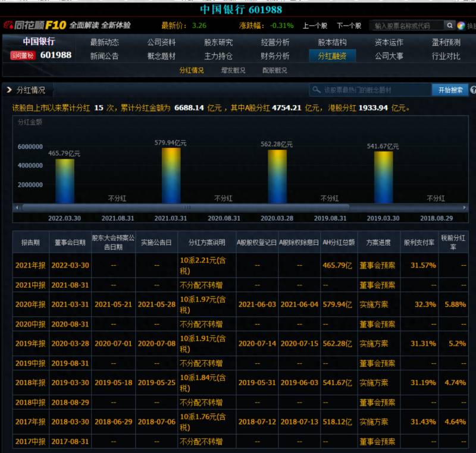Click the 2017中报 row cell
This screenshot has width=476, height=453.
[31, 442]
